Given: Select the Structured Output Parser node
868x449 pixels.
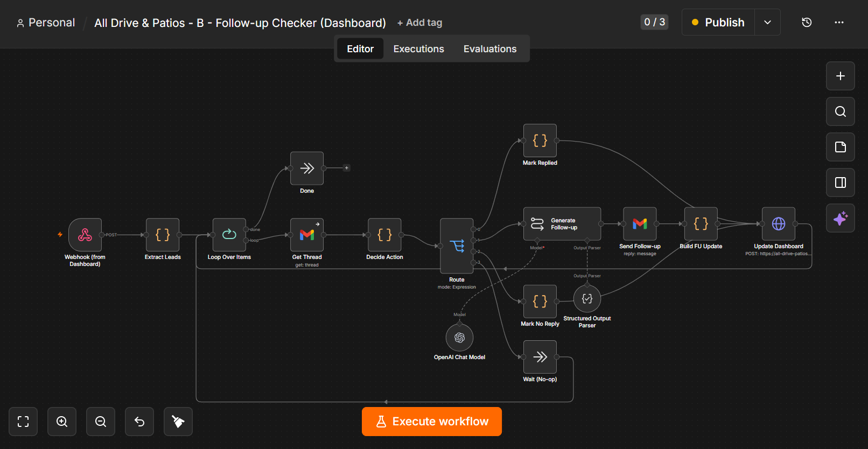Looking at the screenshot, I should 587,299.
